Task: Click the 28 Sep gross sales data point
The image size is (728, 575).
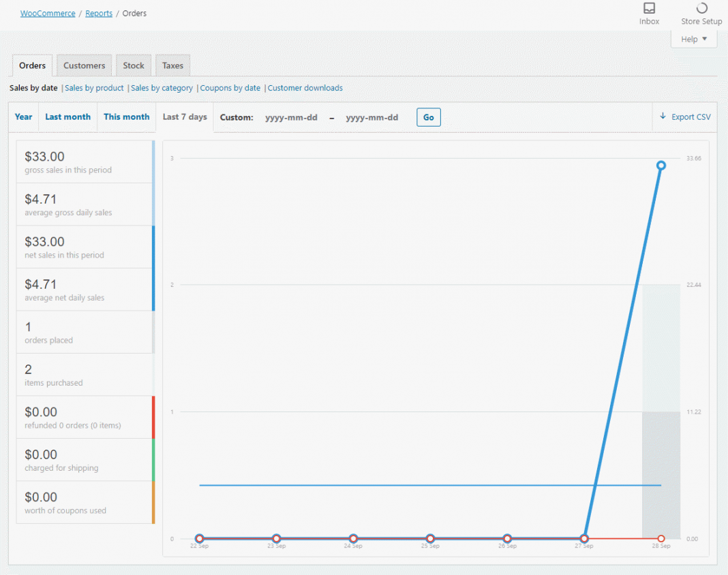Action: click(661, 166)
